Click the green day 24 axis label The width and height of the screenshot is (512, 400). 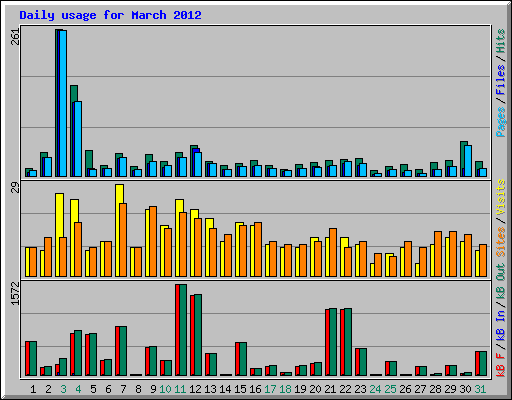tap(375, 389)
